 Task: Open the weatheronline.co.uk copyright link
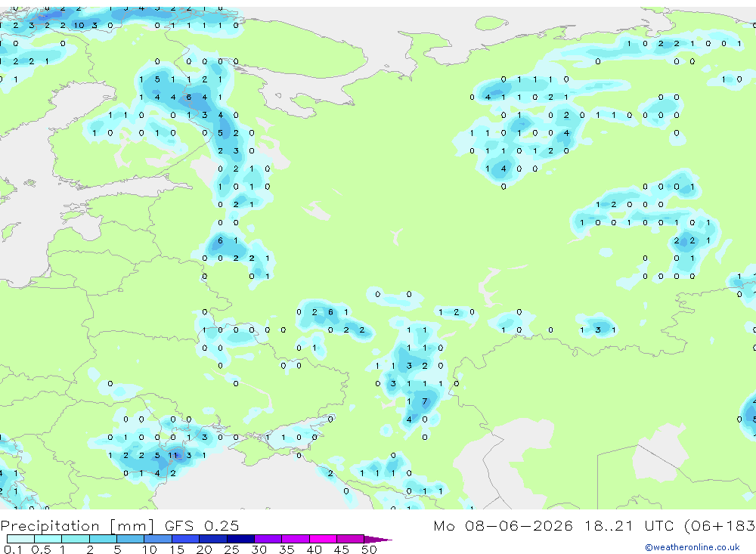click(692, 547)
